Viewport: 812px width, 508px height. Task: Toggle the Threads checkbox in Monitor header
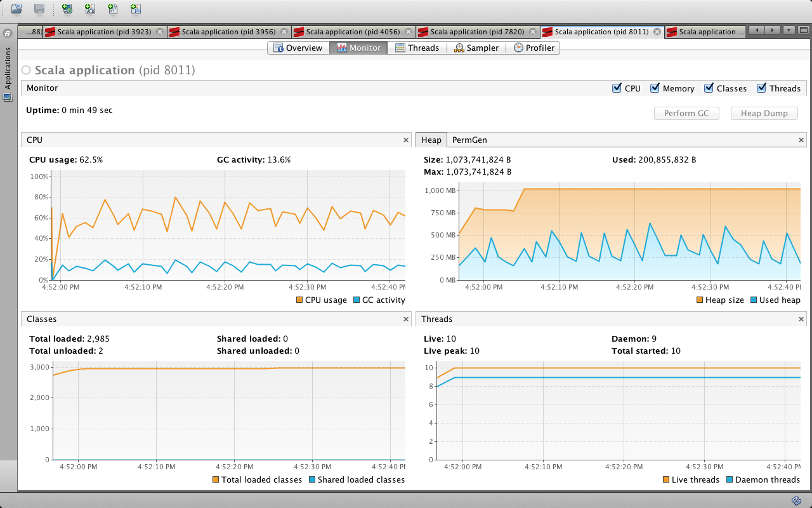(x=761, y=88)
